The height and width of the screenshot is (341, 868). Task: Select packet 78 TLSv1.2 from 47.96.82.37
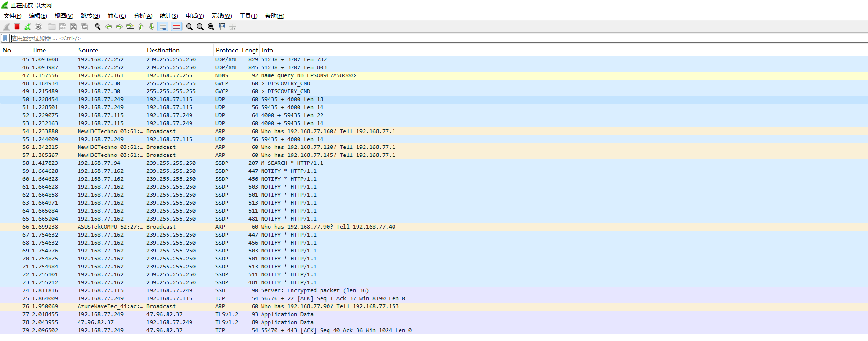coord(434,322)
